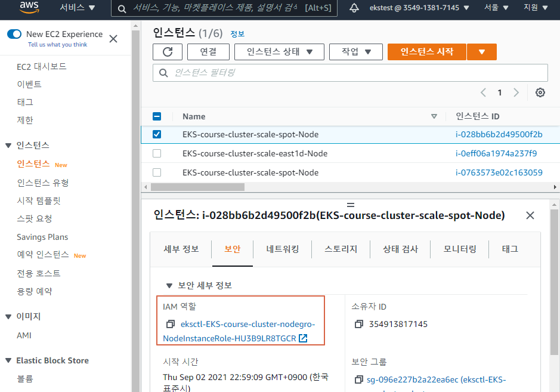The width and height of the screenshot is (560, 392).
Task: Open the notifications bell icon
Action: pyautogui.click(x=354, y=8)
